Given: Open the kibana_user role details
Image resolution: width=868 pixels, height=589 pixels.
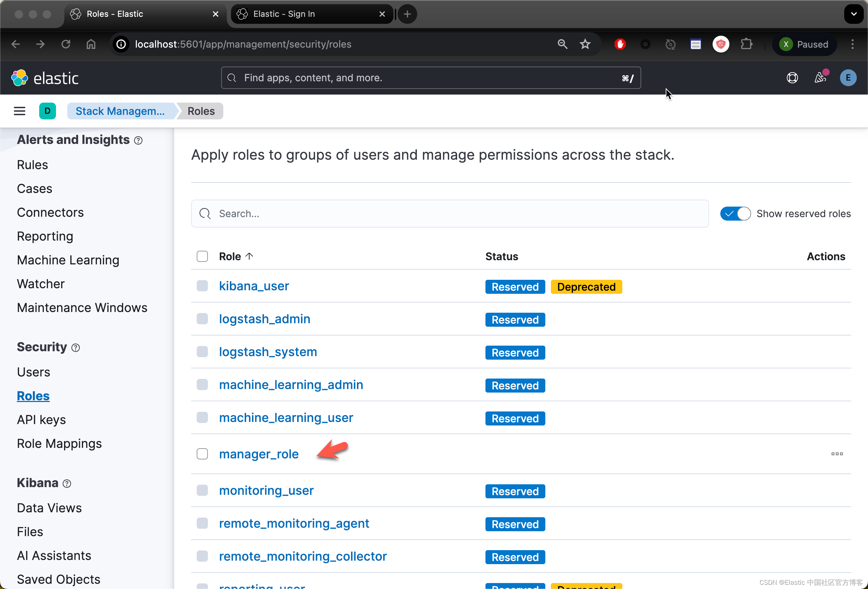Looking at the screenshot, I should pyautogui.click(x=254, y=286).
